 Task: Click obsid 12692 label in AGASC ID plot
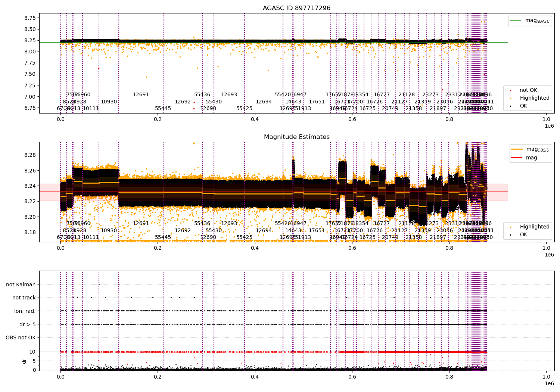tap(183, 102)
